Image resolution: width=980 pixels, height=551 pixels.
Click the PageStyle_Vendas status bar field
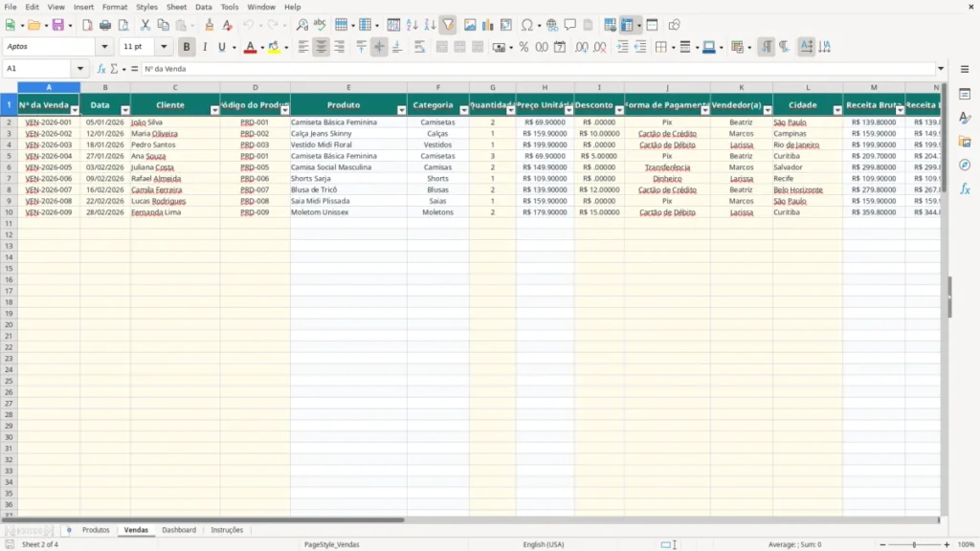click(332, 544)
